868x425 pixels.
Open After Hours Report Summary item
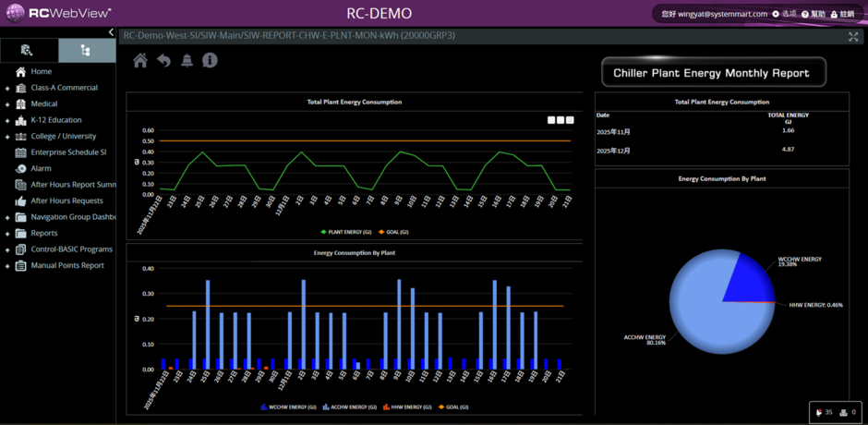click(73, 185)
